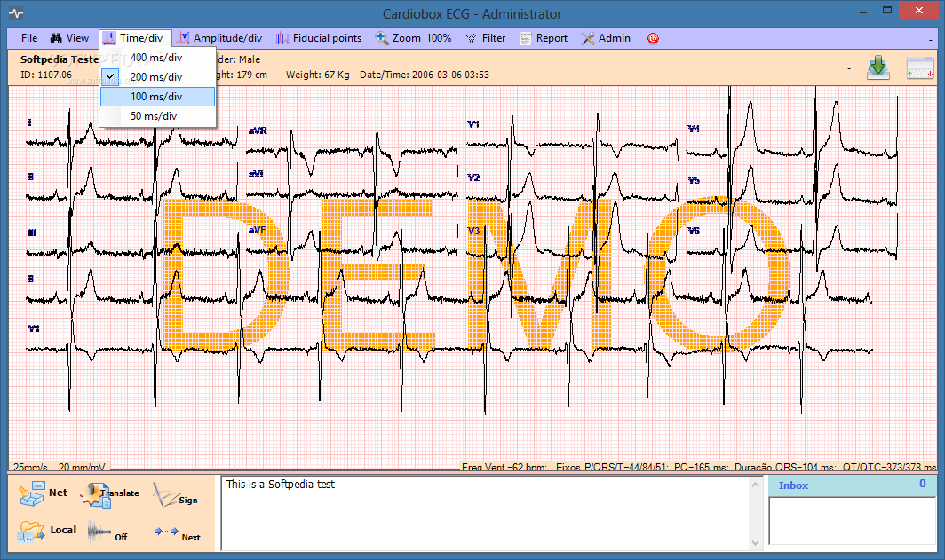Click the Translate gear icon
This screenshot has height=560, width=945.
point(96,494)
